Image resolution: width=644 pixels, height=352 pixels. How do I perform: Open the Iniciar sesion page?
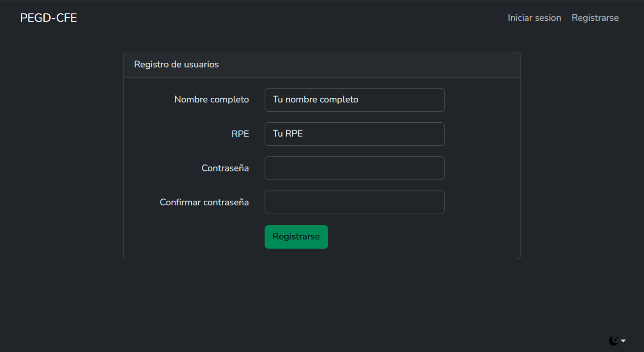pyautogui.click(x=534, y=18)
